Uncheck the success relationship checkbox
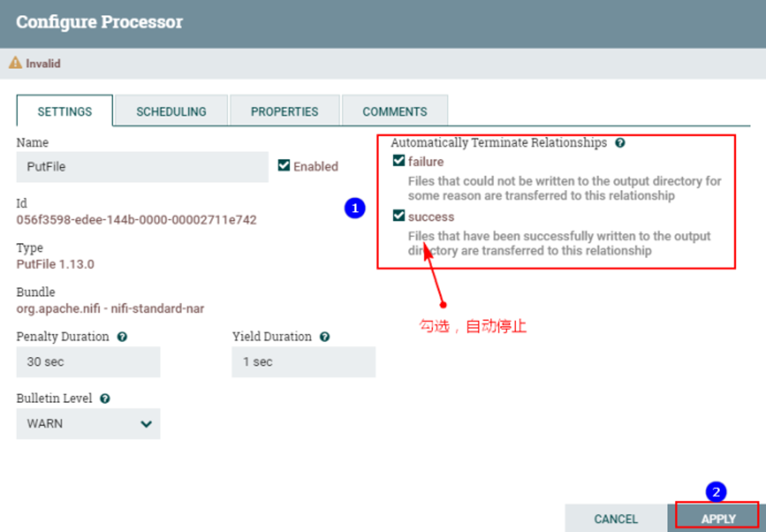This screenshot has width=766, height=532. pyautogui.click(x=399, y=215)
